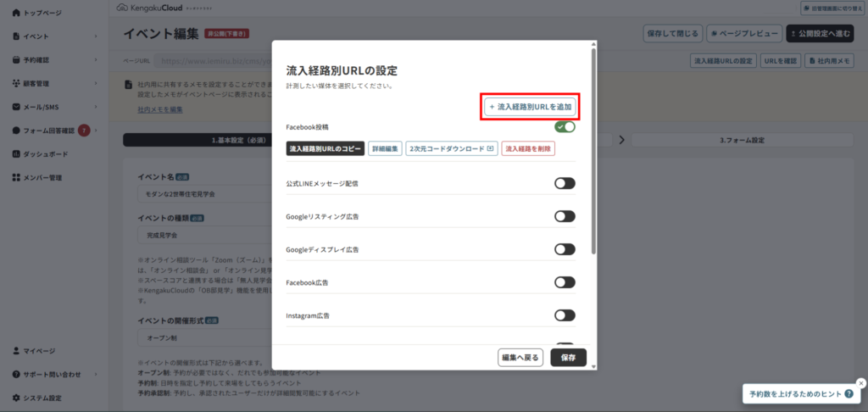
Task: Close the hint popup with X icon
Action: point(860,382)
